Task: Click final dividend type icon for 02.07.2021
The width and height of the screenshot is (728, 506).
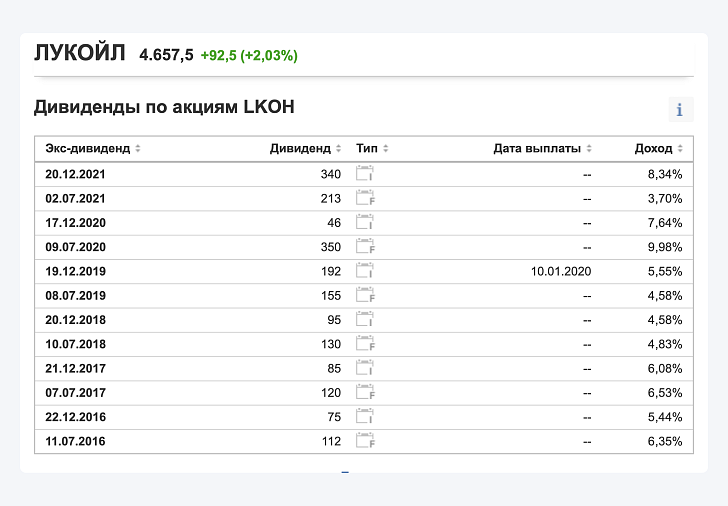Action: tap(365, 198)
